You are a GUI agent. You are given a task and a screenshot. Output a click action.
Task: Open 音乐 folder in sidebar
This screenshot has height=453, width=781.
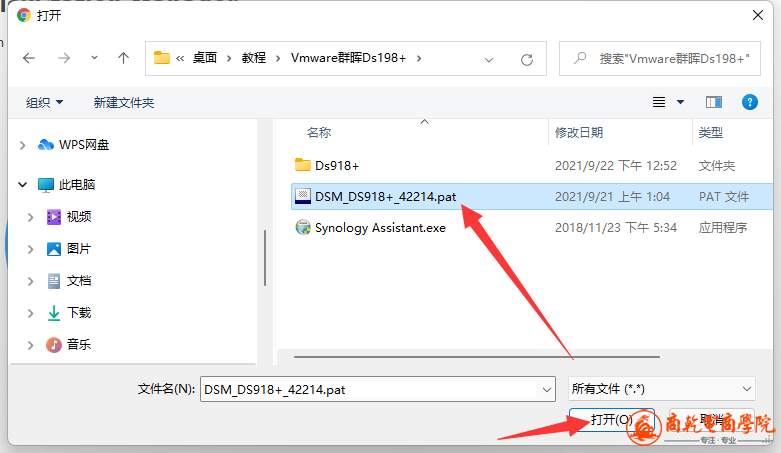(x=79, y=344)
